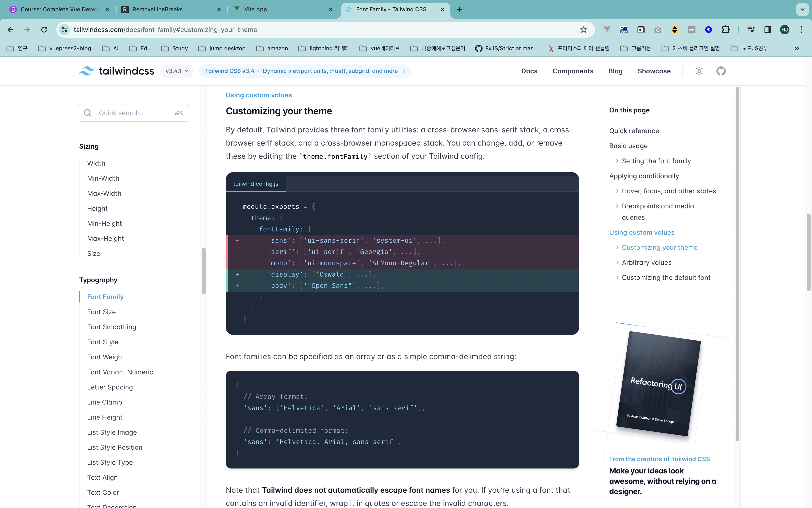Jump to Customizing the default font

pyautogui.click(x=666, y=278)
